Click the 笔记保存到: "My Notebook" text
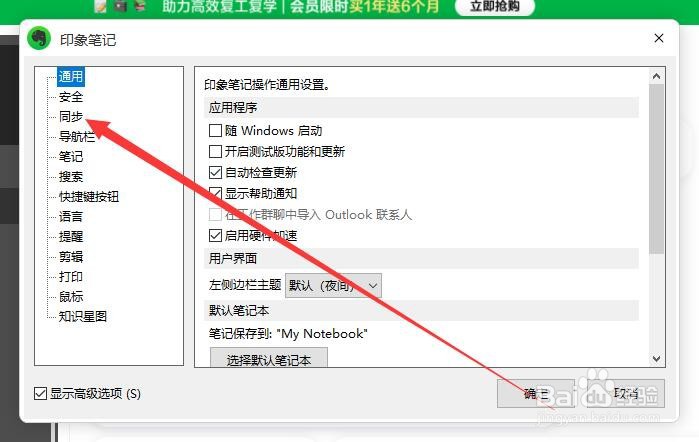This screenshot has width=699, height=442. [x=288, y=334]
